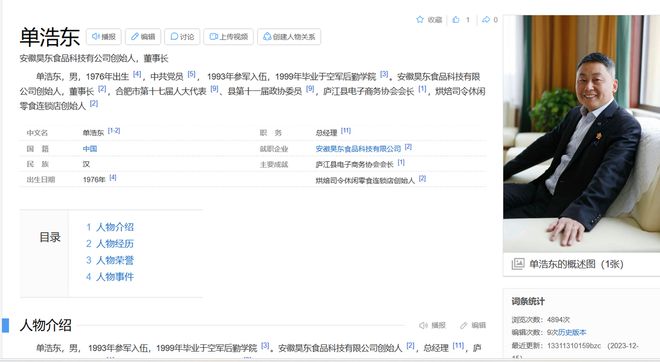Open 安徽昊东食品科技有限公司 company link
Image resolution: width=660 pixels, height=362 pixels.
coord(358,149)
